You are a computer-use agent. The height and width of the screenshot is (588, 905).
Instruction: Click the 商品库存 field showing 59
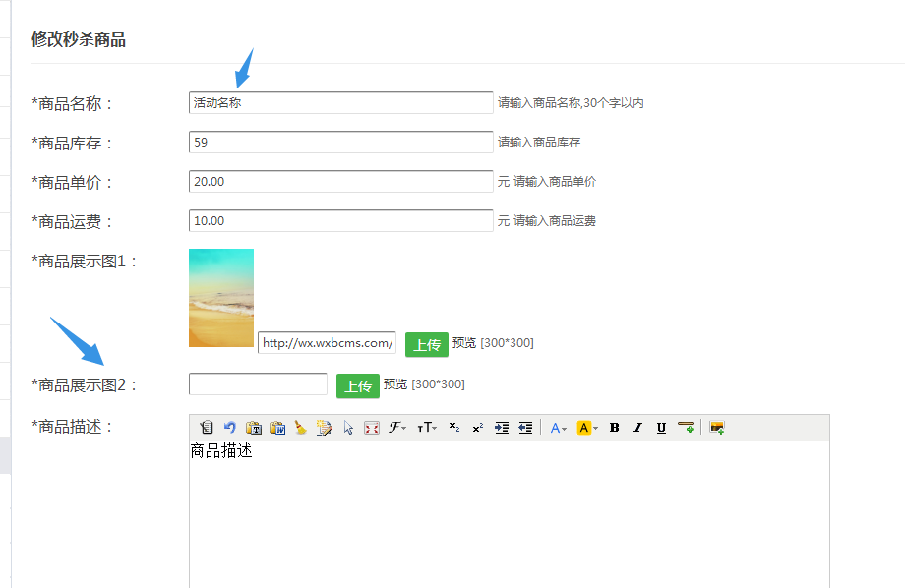tap(340, 142)
